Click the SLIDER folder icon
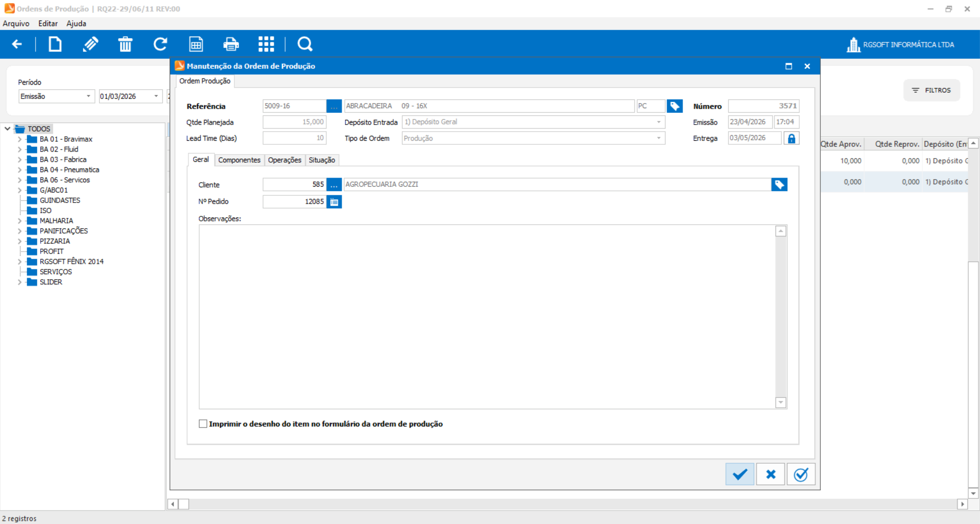980x524 pixels. click(x=32, y=282)
